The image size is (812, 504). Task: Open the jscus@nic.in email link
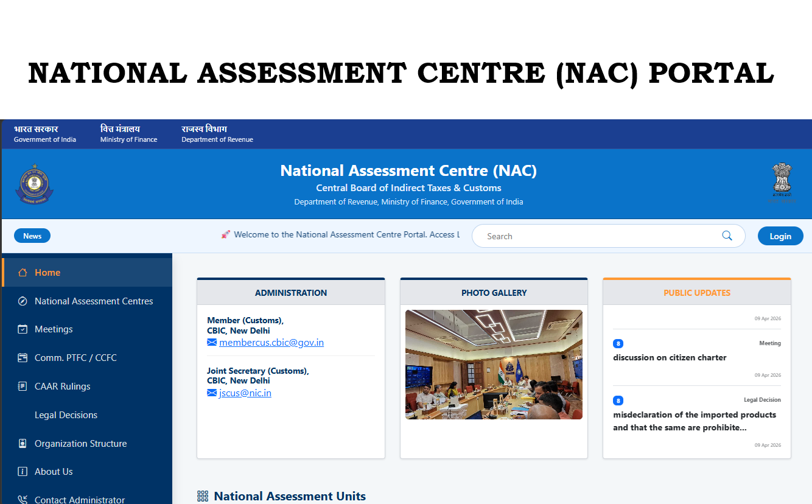[245, 393]
